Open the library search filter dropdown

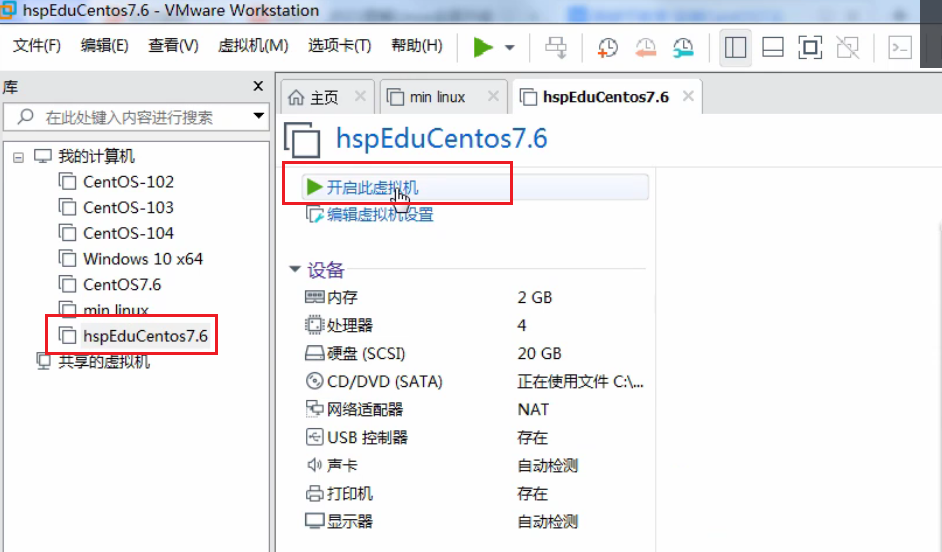[259, 115]
